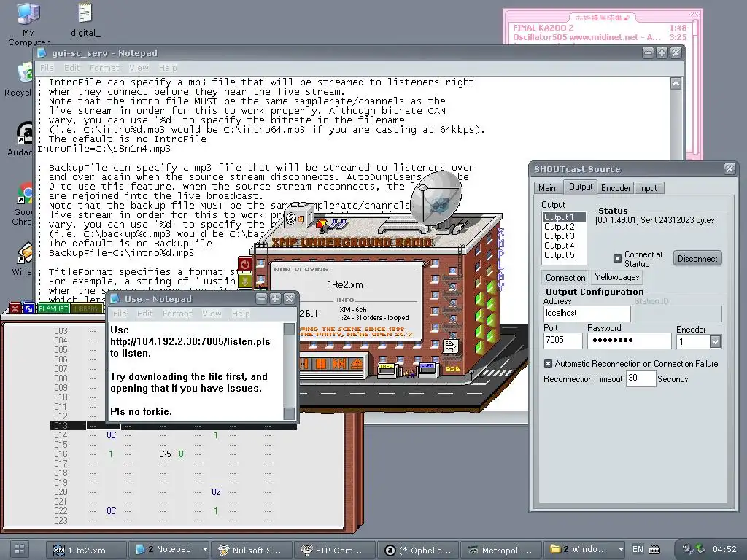Select the Google Chrome desktop shortcut

click(x=22, y=204)
